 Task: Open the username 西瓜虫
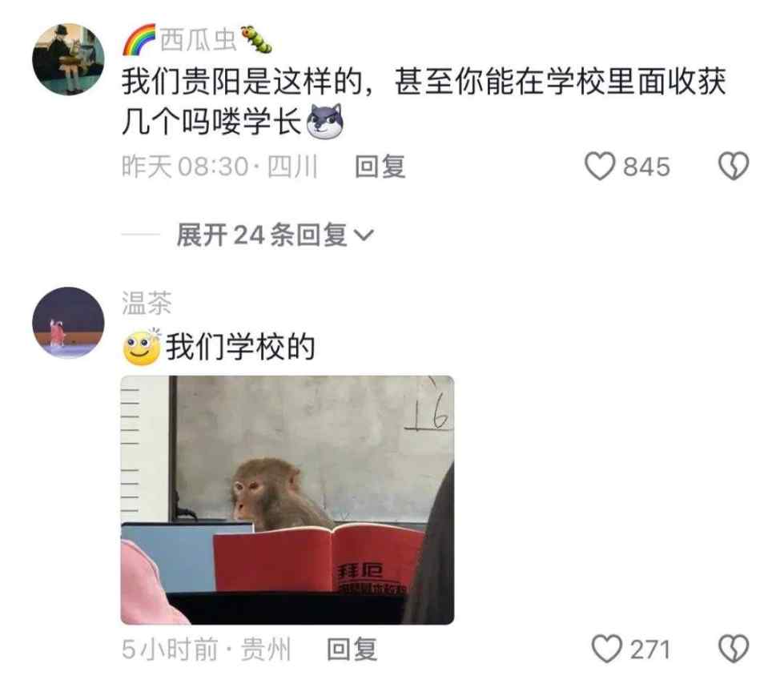pyautogui.click(x=198, y=40)
